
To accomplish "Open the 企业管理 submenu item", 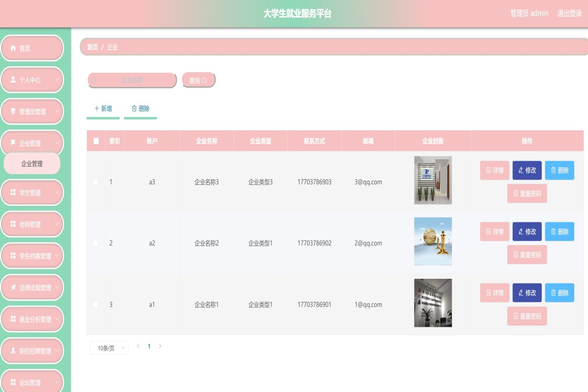I will pyautogui.click(x=32, y=164).
